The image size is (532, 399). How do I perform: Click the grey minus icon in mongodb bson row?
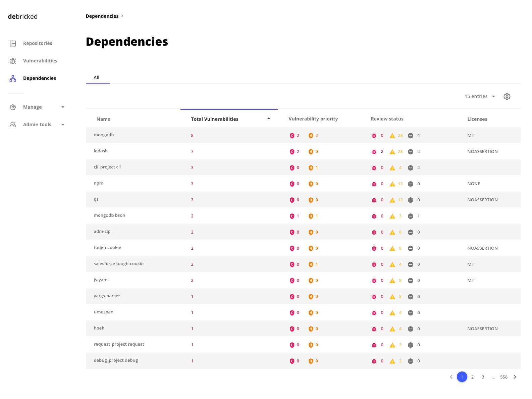(x=410, y=216)
